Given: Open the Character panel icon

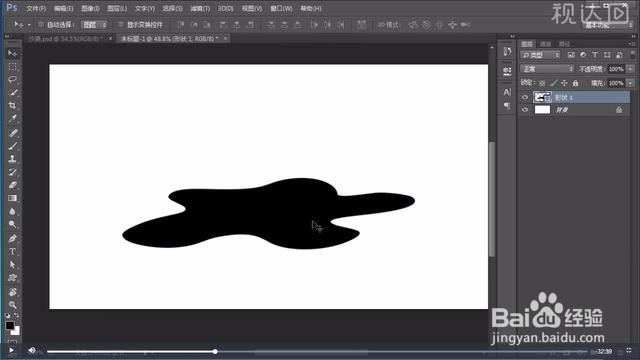Looking at the screenshot, I should pyautogui.click(x=507, y=92).
